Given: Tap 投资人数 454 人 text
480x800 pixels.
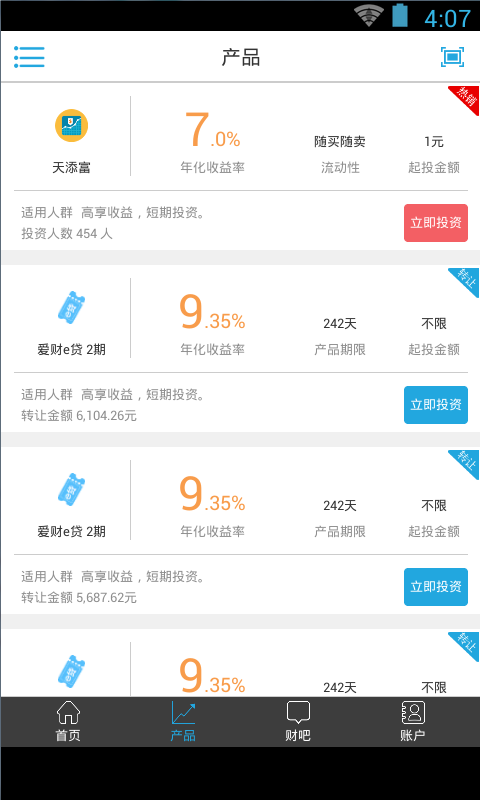Looking at the screenshot, I should tap(67, 234).
